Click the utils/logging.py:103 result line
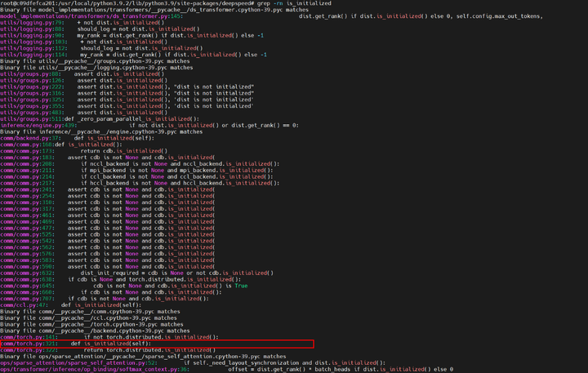Image resolution: width=588 pixels, height=373 pixels. click(83, 42)
